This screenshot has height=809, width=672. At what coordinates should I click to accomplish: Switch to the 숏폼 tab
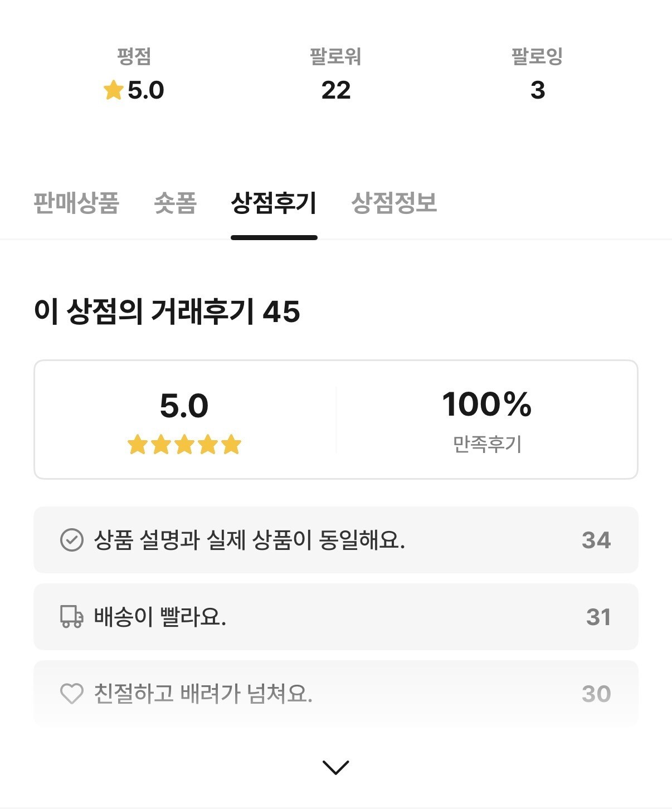(x=175, y=203)
